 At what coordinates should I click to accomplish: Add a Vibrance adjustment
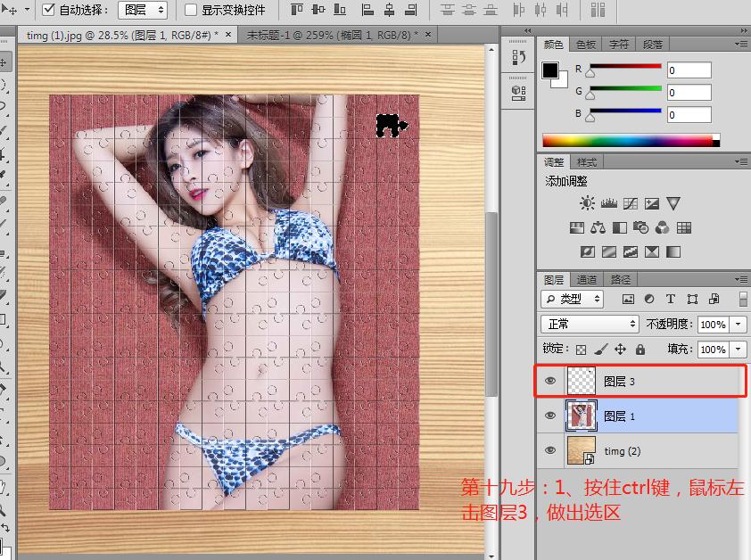(673, 203)
